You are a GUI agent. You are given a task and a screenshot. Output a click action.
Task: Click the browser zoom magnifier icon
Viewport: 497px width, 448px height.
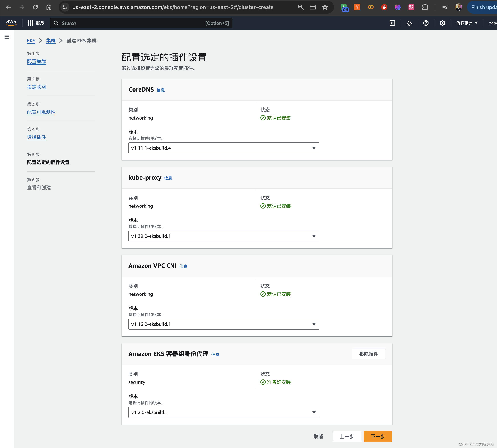pos(301,7)
